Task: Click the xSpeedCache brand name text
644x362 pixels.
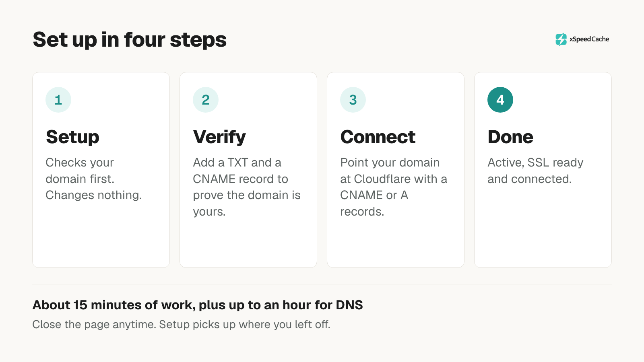Action: (589, 39)
